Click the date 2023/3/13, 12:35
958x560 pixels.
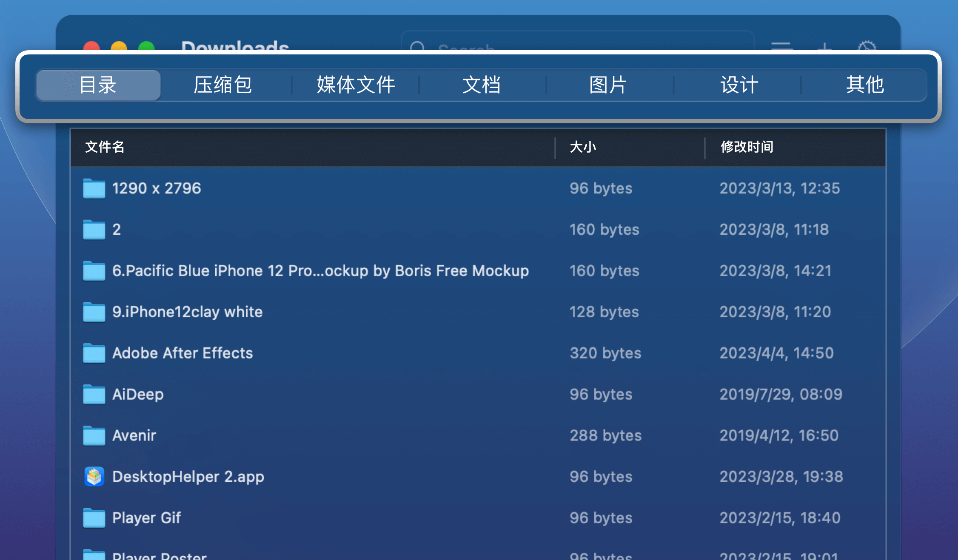pyautogui.click(x=780, y=188)
